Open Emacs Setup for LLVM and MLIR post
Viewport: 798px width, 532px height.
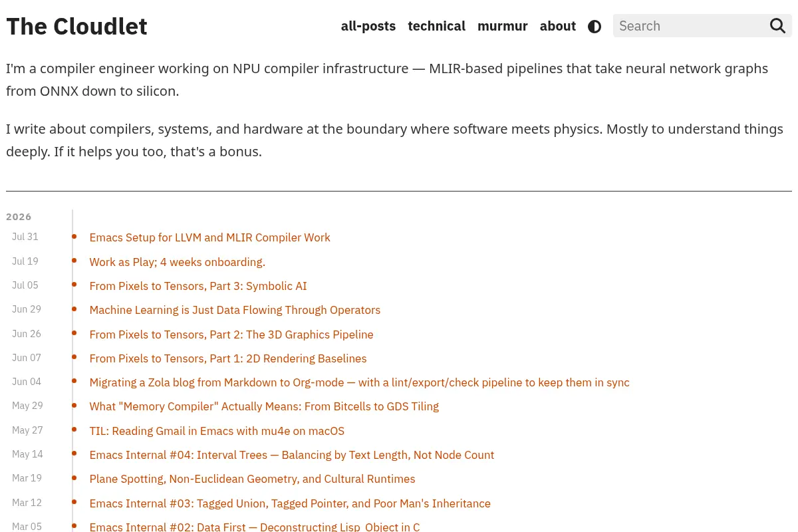(x=209, y=237)
